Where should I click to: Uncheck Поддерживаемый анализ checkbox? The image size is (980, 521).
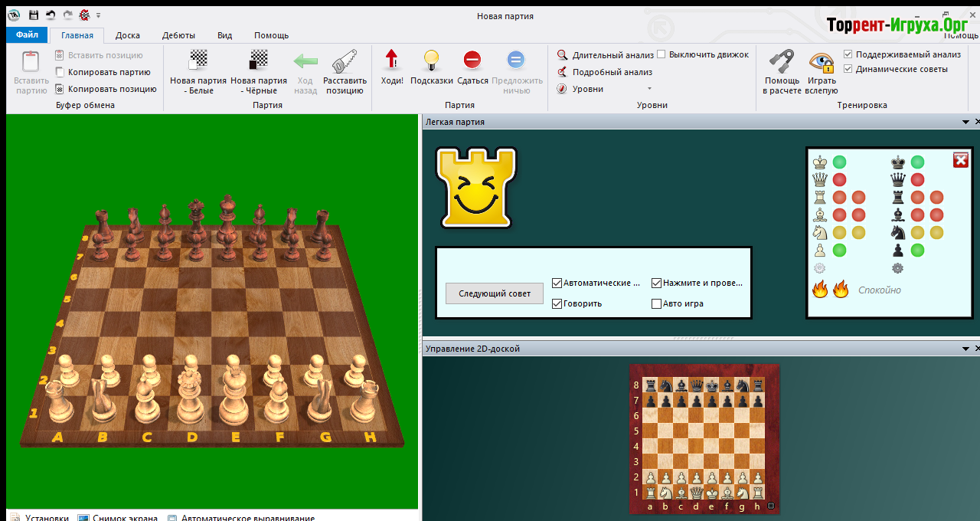[x=848, y=54]
